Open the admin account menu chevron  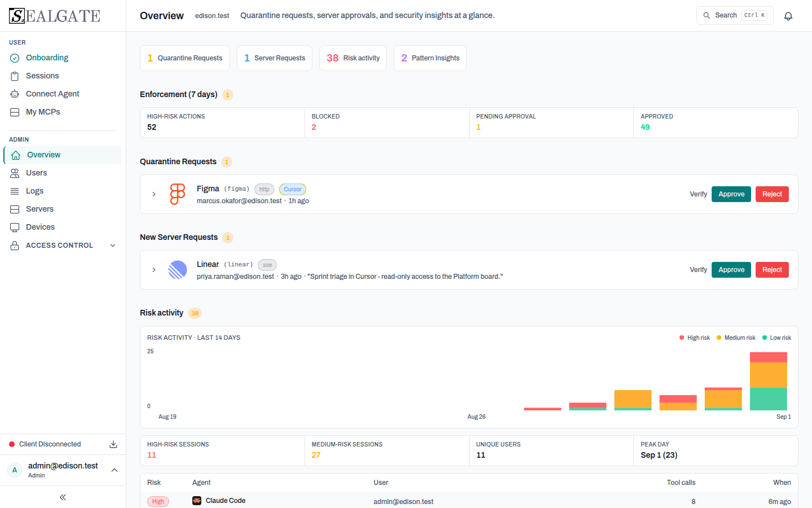pos(114,470)
